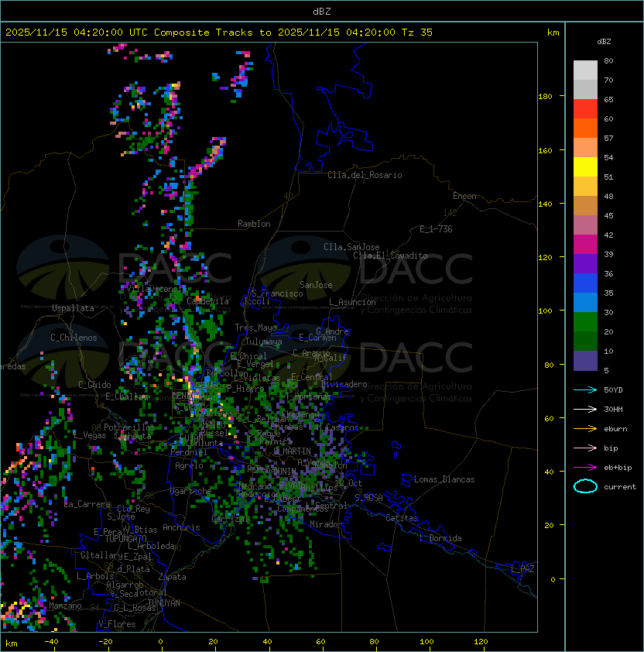Click the dBZ legend heading
This screenshot has height=652, width=644.
click(x=604, y=42)
